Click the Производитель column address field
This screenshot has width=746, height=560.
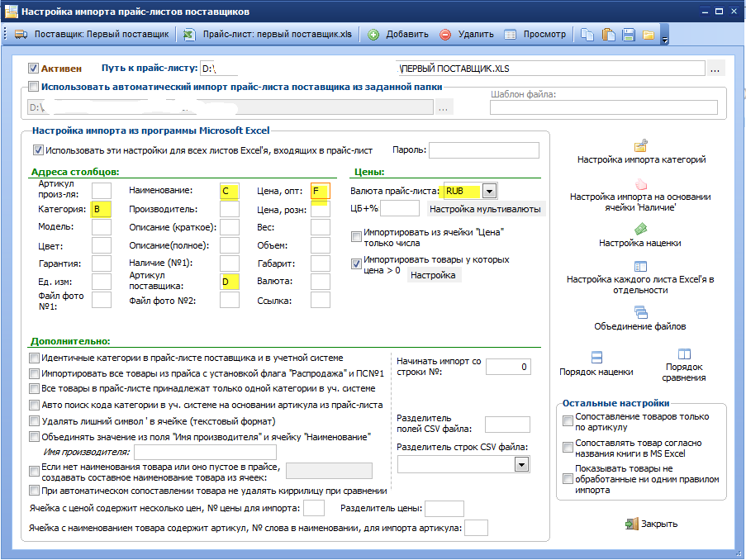tap(230, 209)
